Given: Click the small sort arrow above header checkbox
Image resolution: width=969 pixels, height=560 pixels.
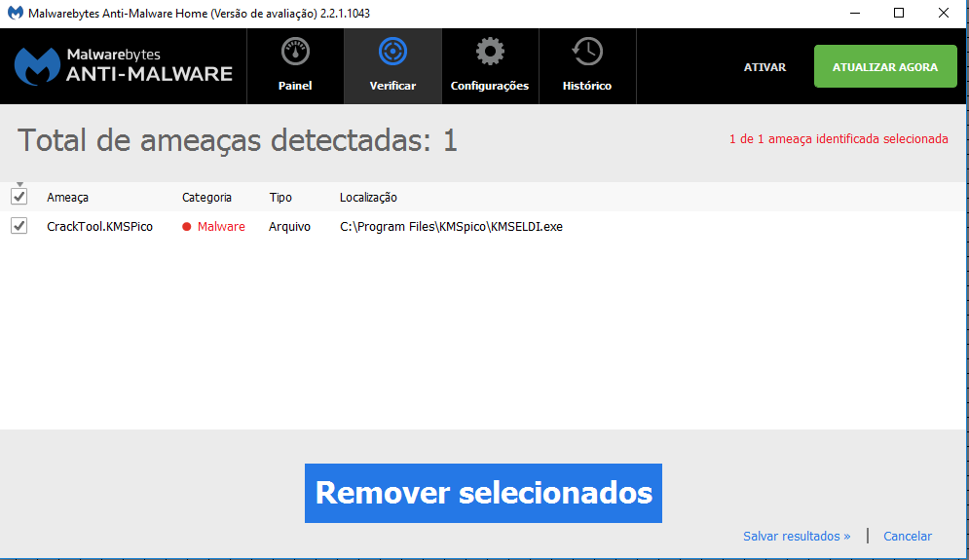Looking at the screenshot, I should pos(19,184).
